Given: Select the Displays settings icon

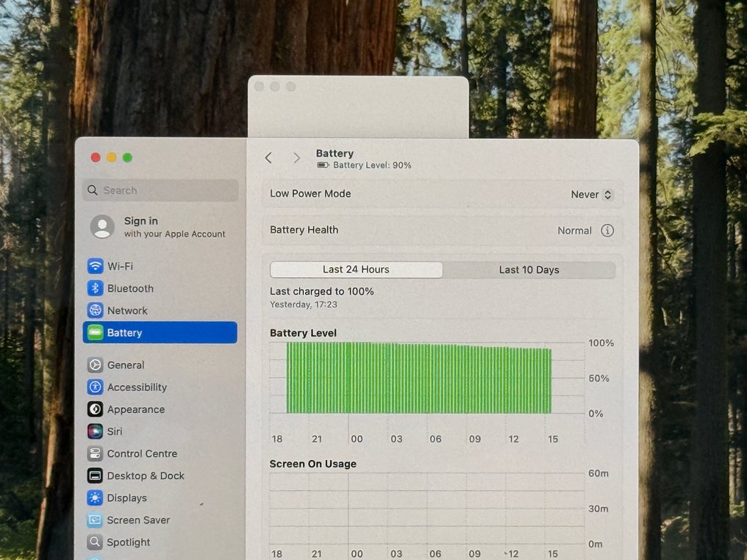Looking at the screenshot, I should click(96, 498).
